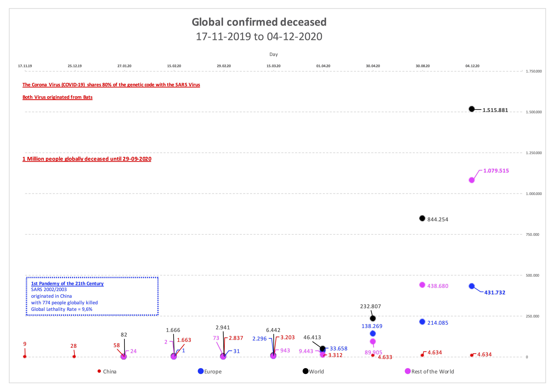
Task: Select the black World marker labeled 844.254
Action: tap(422, 218)
